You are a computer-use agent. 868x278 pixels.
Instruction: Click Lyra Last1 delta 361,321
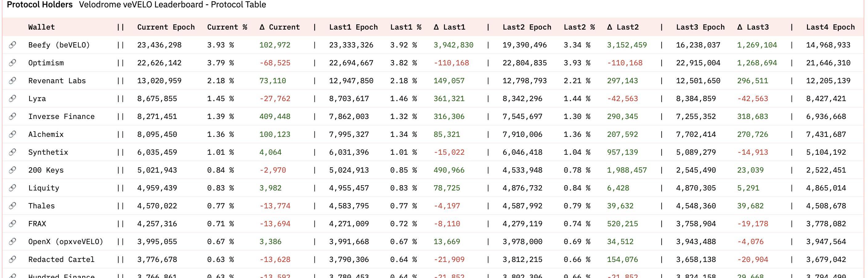[449, 98]
